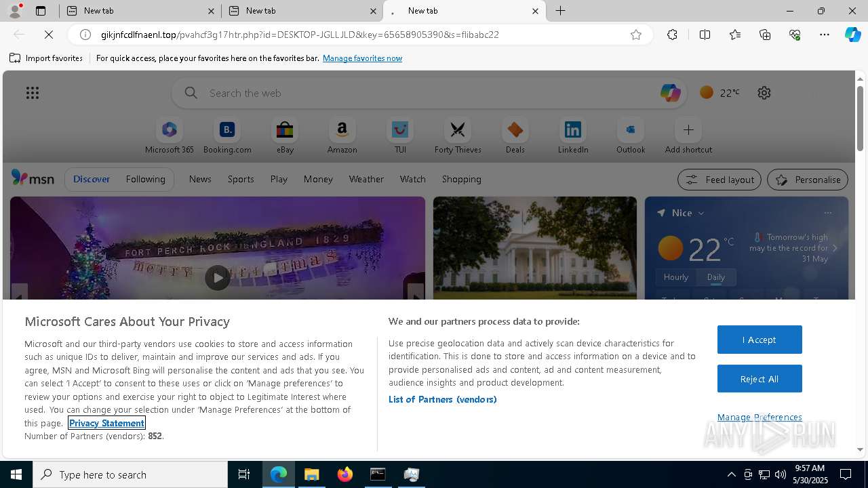Open the MSN app launcher grid
The image size is (868, 488).
(33, 93)
